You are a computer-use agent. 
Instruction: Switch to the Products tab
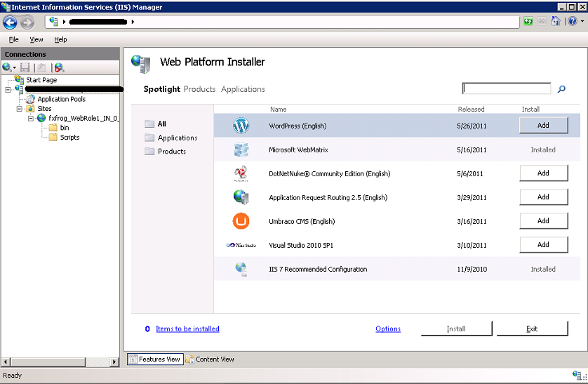[x=199, y=89]
